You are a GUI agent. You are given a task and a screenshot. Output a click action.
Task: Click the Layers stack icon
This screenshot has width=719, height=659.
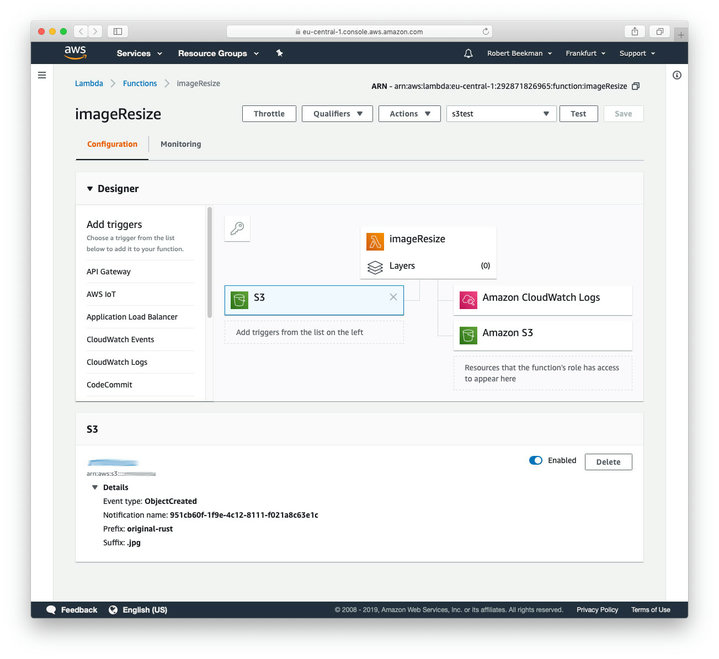[375, 267]
